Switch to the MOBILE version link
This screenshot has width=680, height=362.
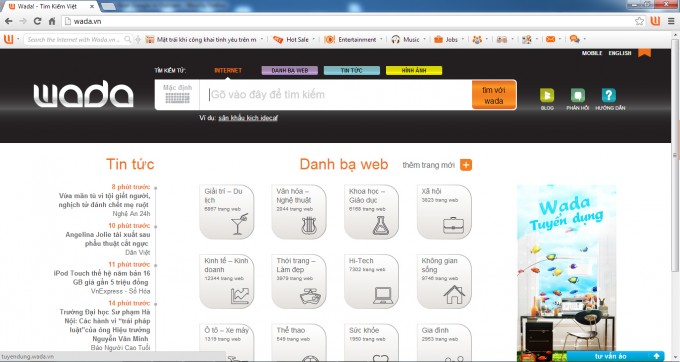click(x=592, y=53)
